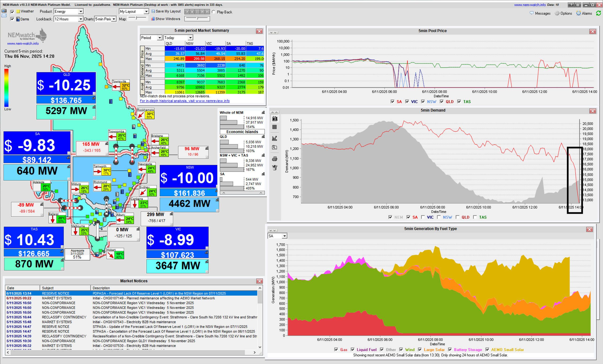
Task: Open the nemreview.info historical analysis link
Action: (185, 101)
